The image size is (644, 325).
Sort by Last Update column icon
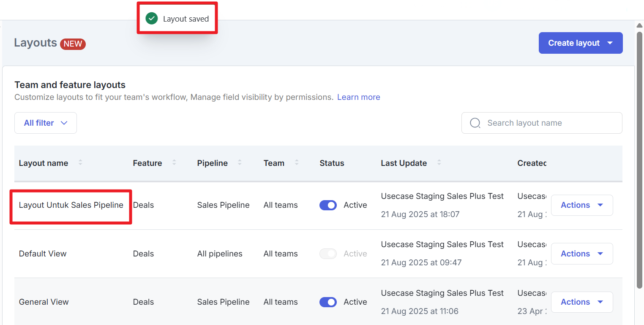click(x=439, y=163)
